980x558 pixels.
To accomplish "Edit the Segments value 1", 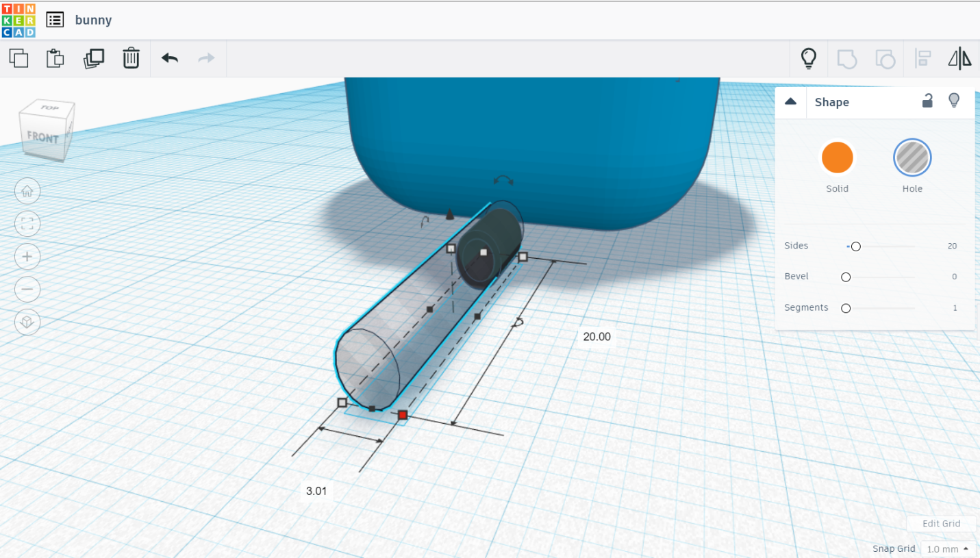I will 955,308.
